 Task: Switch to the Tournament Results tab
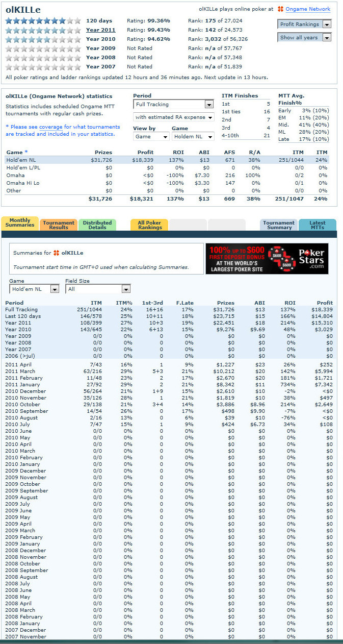pyautogui.click(x=59, y=225)
